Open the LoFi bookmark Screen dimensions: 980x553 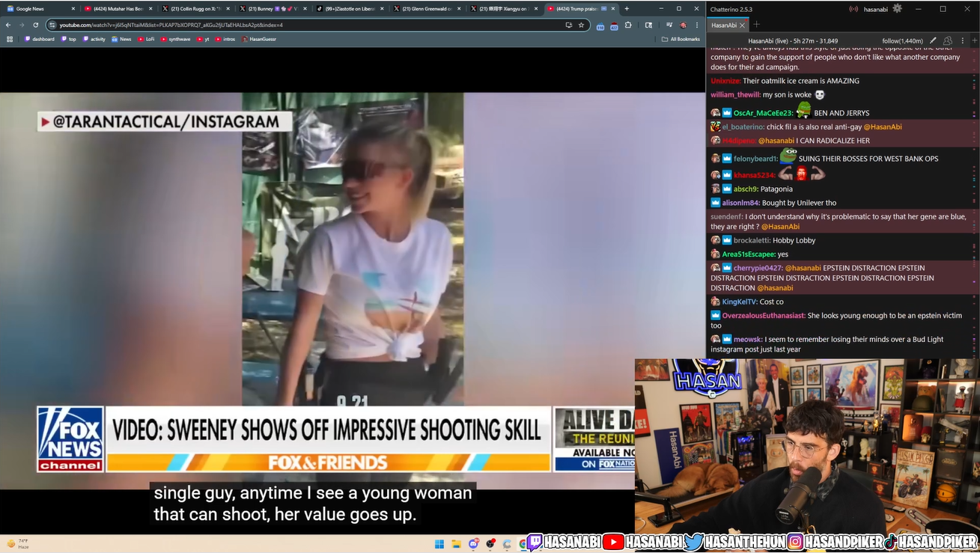pos(146,39)
